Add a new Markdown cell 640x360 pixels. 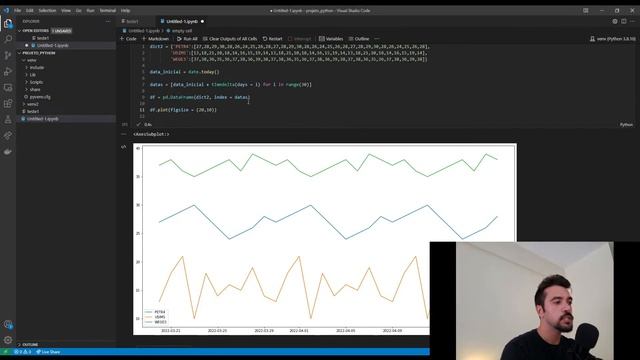(155, 39)
